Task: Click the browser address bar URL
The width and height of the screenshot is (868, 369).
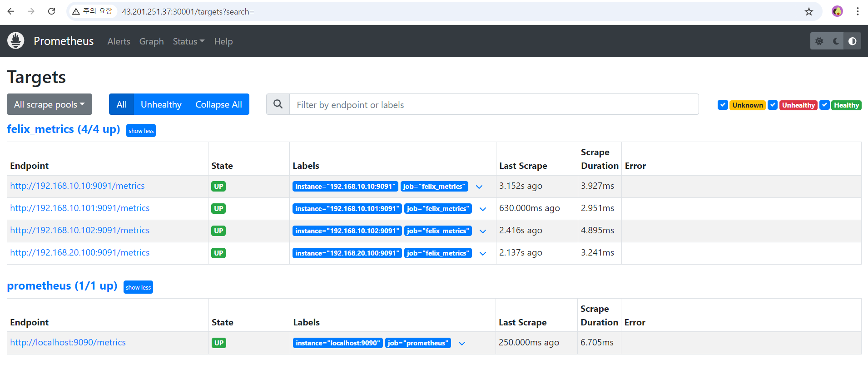Action: (188, 12)
